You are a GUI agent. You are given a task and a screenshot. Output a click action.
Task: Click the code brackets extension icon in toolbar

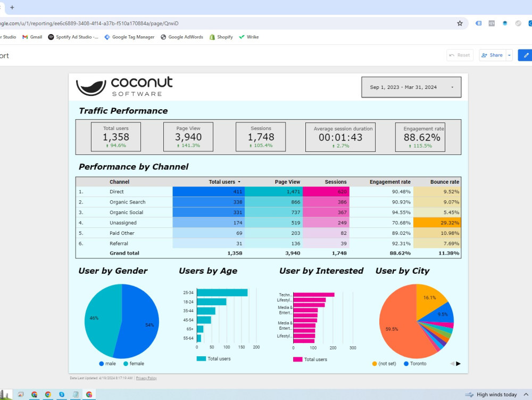[492, 23]
